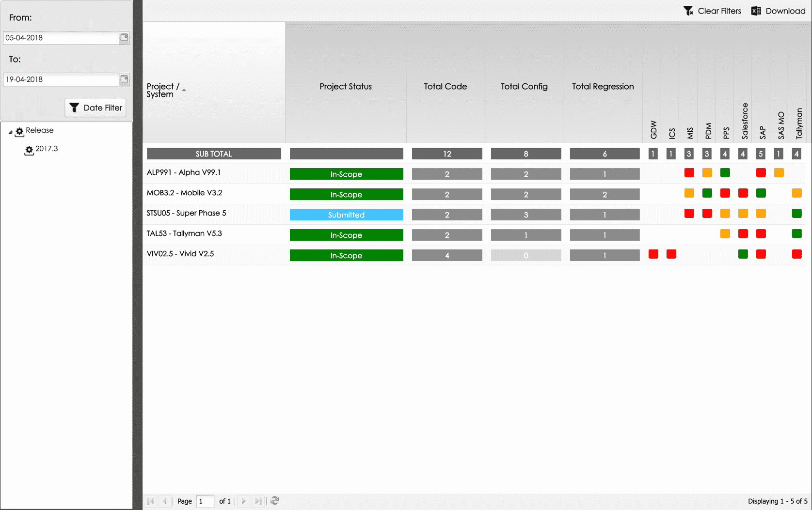Click TAL53 orange PPS indicator

[x=725, y=233]
